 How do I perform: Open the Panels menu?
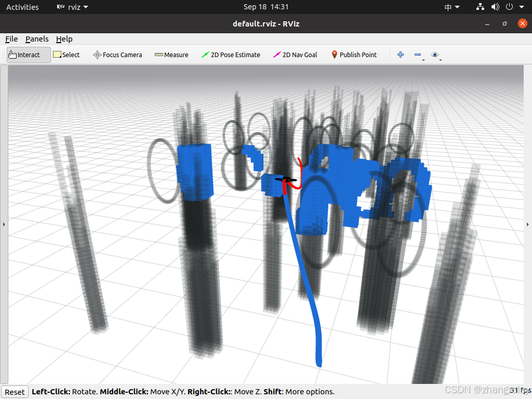pos(37,39)
